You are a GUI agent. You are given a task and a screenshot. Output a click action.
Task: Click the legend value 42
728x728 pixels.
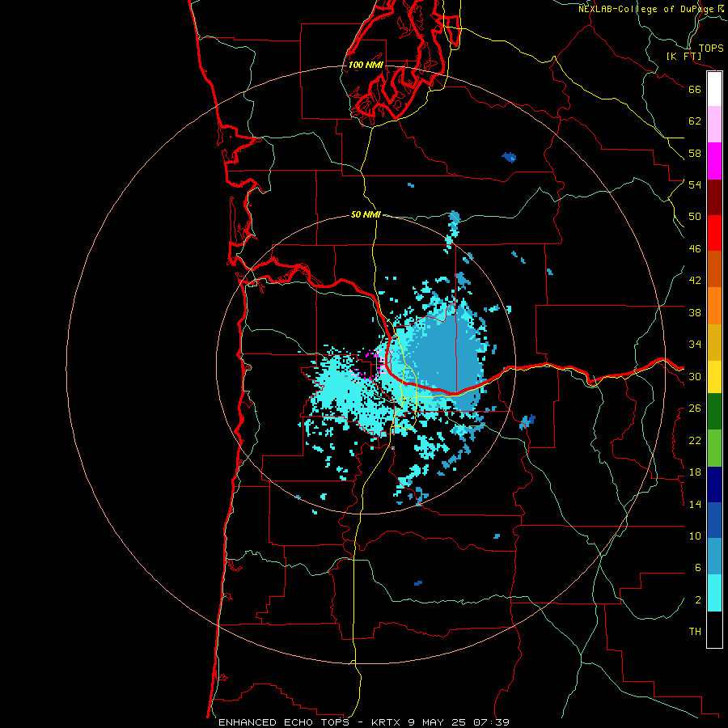pos(695,280)
